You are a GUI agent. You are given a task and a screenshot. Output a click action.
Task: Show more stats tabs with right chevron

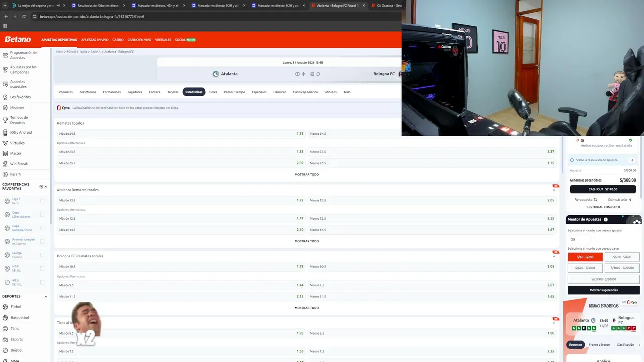(x=639, y=345)
